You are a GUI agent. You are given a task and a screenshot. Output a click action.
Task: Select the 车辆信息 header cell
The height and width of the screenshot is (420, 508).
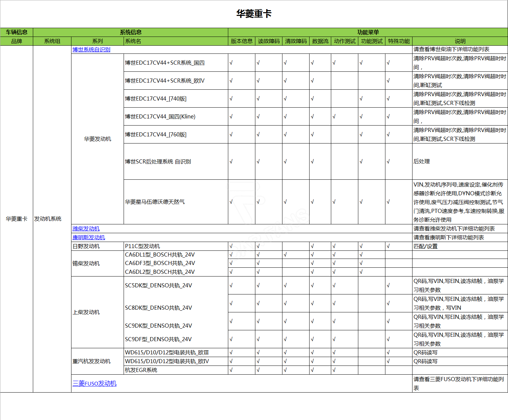coord(17,32)
